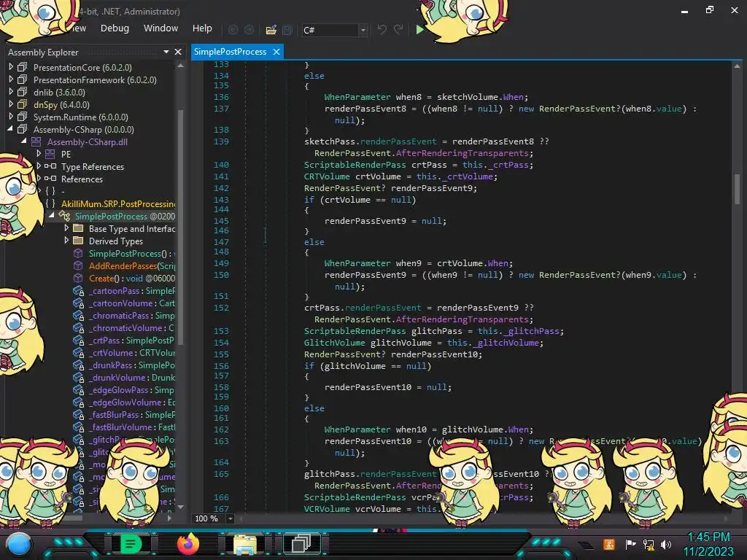This screenshot has height=560, width=747.
Task: Open File Explorer from the taskbar
Action: click(x=245, y=544)
